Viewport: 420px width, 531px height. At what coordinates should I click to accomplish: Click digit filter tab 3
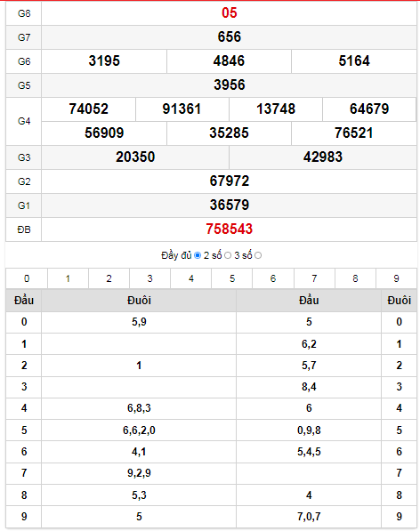point(150,278)
